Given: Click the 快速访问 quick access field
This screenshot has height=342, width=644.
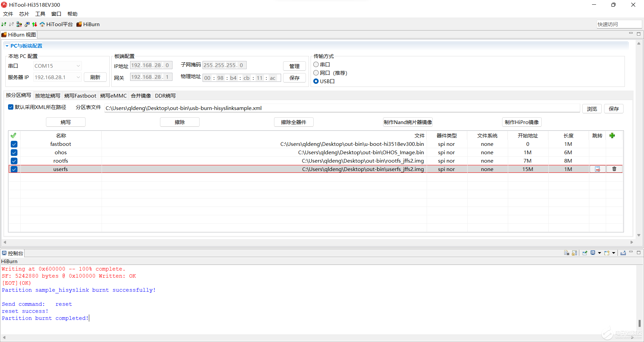Looking at the screenshot, I should tap(619, 24).
